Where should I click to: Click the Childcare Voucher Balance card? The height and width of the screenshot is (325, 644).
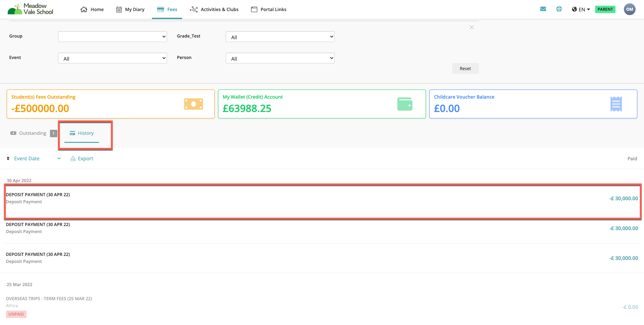point(533,104)
